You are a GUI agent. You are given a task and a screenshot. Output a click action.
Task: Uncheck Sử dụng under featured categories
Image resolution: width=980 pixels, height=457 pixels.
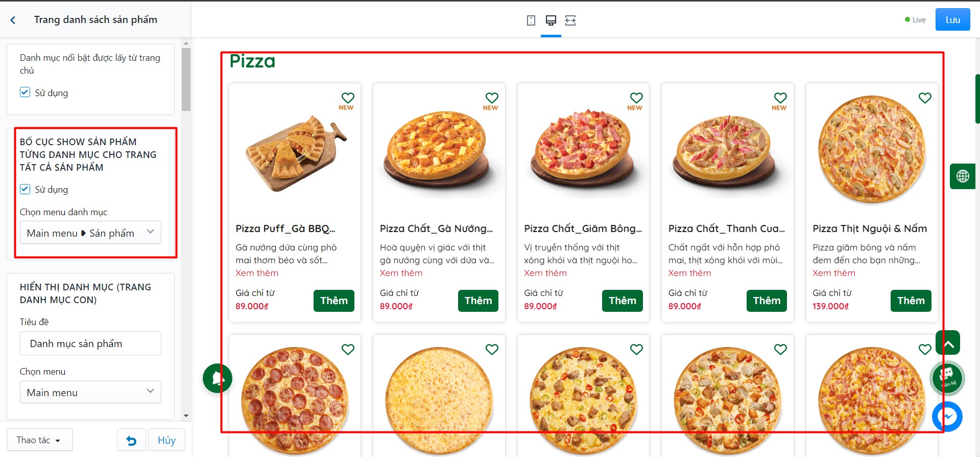25,93
